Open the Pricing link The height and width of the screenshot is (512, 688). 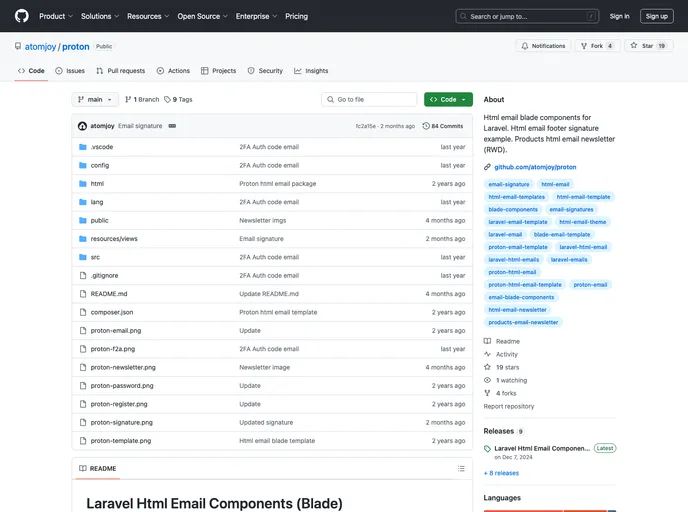(x=297, y=16)
